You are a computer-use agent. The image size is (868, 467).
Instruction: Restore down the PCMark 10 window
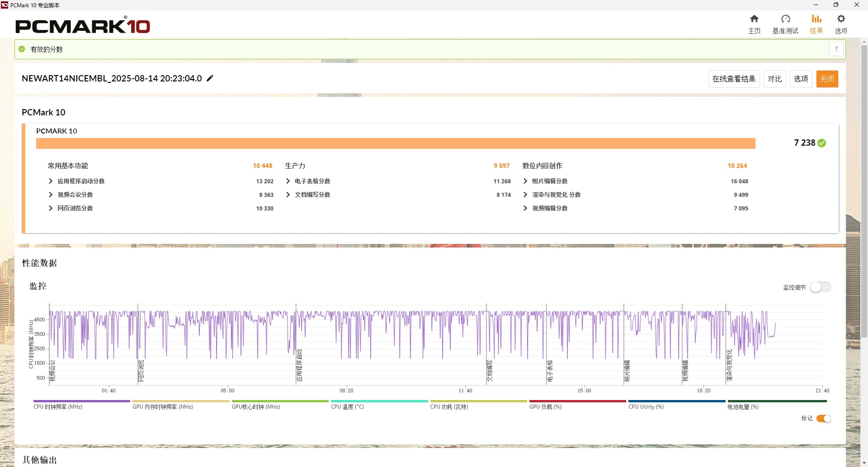pos(836,5)
